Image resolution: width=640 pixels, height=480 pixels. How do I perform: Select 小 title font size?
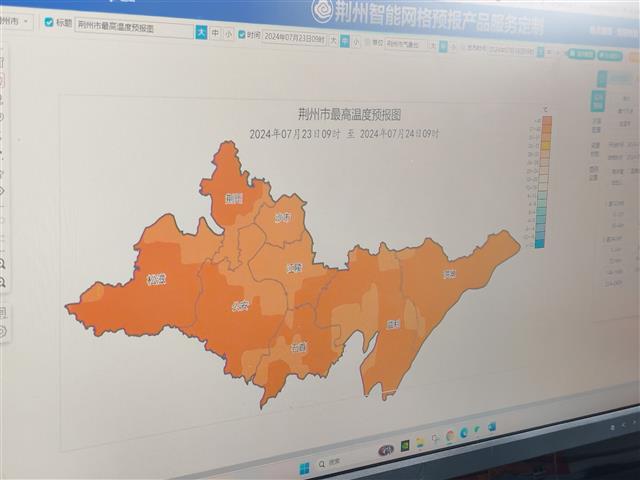[228, 34]
